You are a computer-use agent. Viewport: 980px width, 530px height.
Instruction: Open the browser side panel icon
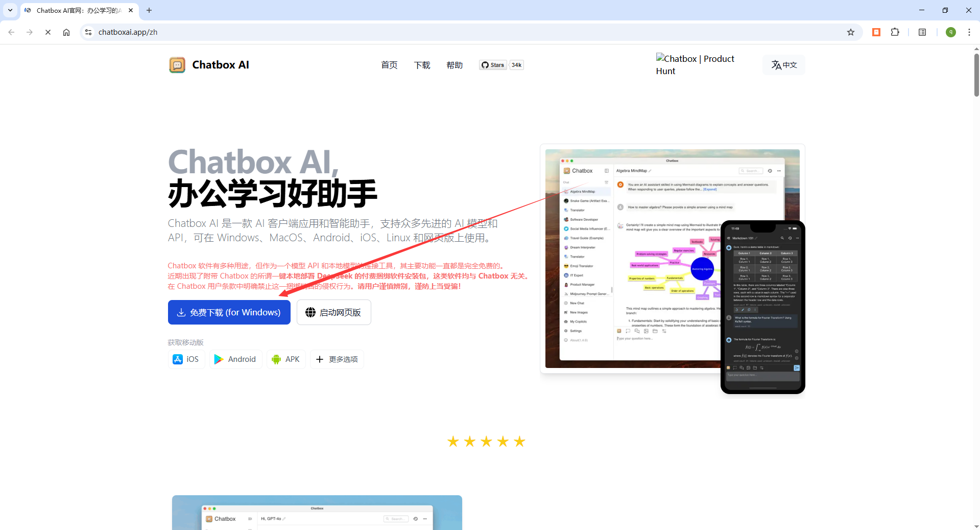pos(922,32)
